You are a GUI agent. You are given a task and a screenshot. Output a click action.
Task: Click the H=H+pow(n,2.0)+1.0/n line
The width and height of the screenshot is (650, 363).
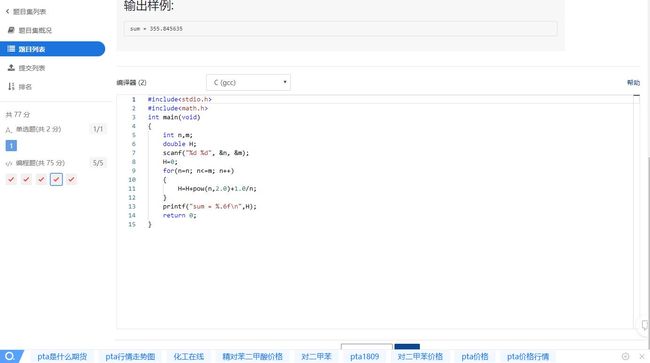(x=217, y=189)
